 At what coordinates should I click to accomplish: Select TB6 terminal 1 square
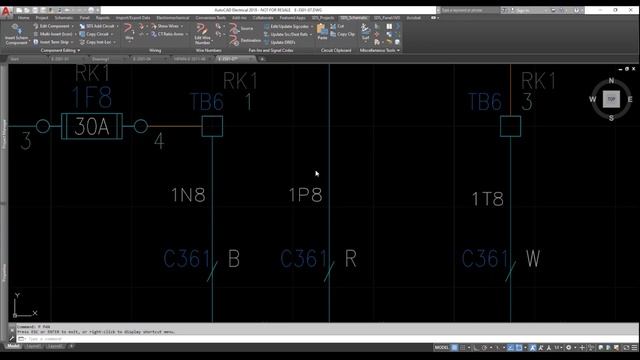[x=212, y=126]
